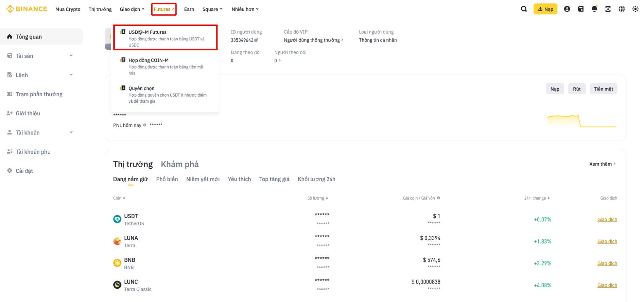This screenshot has height=302, width=644.
Task: Click the download app scan icon
Action: [x=608, y=9]
